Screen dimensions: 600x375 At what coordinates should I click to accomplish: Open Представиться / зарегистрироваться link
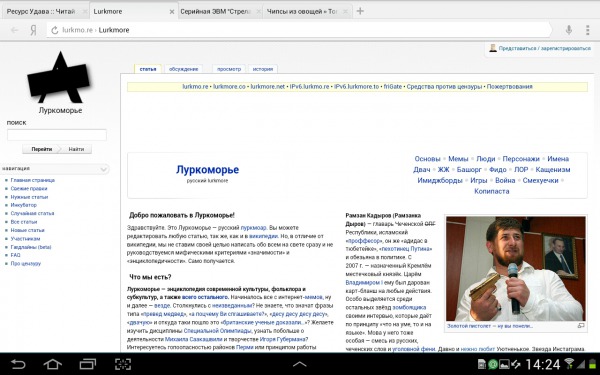pos(545,48)
